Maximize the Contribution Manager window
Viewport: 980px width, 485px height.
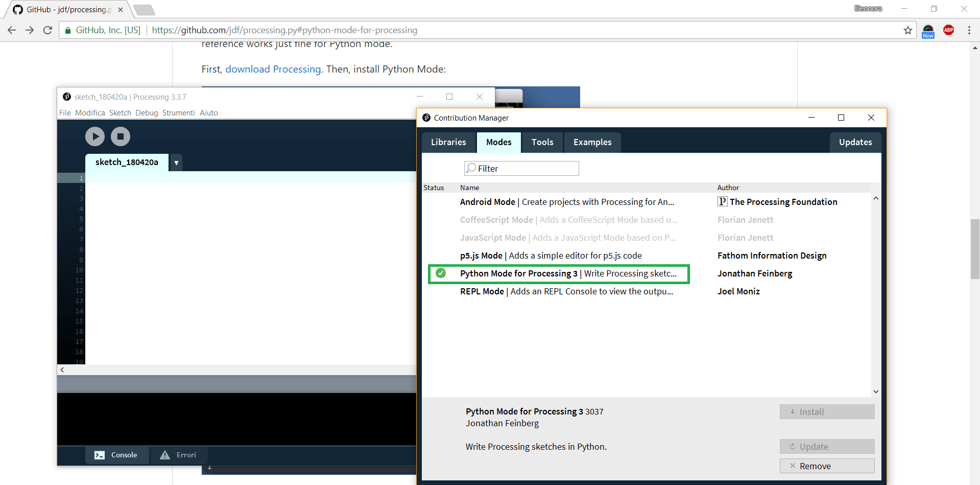pos(841,118)
